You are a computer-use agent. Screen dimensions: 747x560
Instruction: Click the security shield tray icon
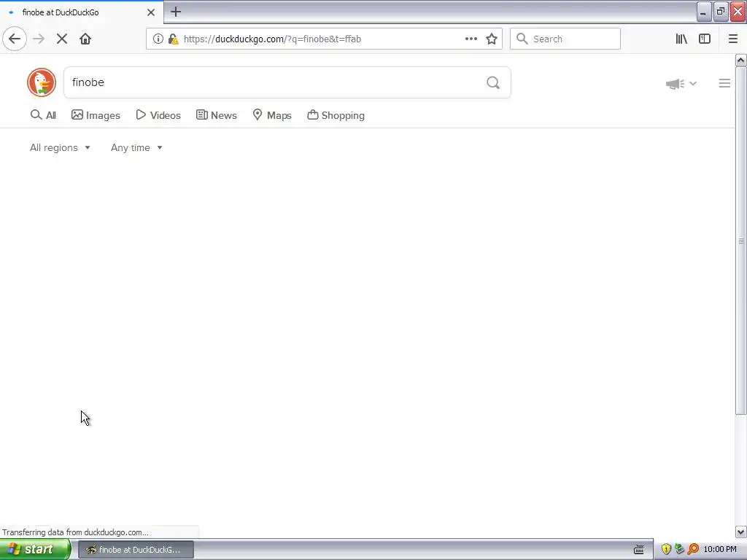[666, 550]
